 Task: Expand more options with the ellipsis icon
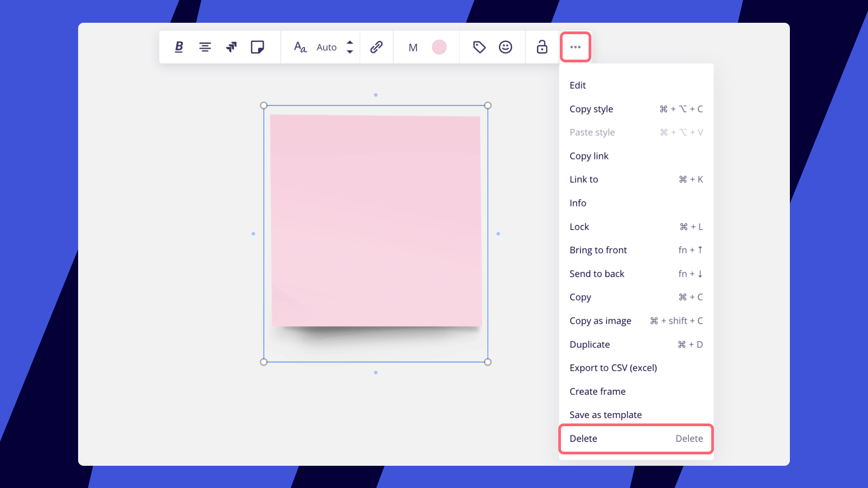click(575, 47)
